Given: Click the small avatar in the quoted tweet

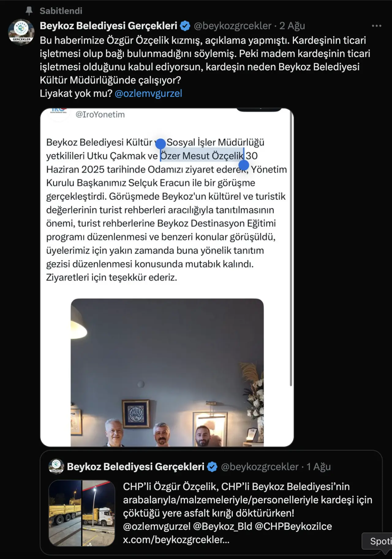Looking at the screenshot, I should 56,466.
